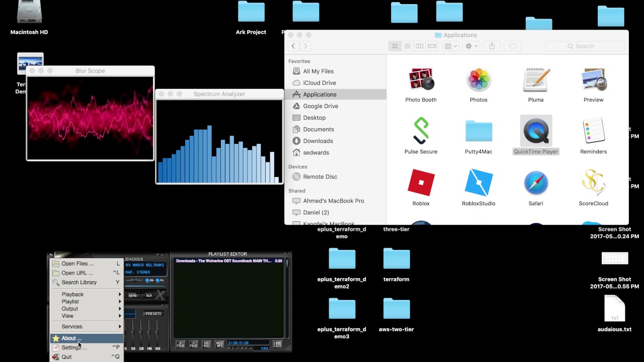This screenshot has height=362, width=644.
Task: Toggle the Audacious PL button
Action: (x=159, y=280)
